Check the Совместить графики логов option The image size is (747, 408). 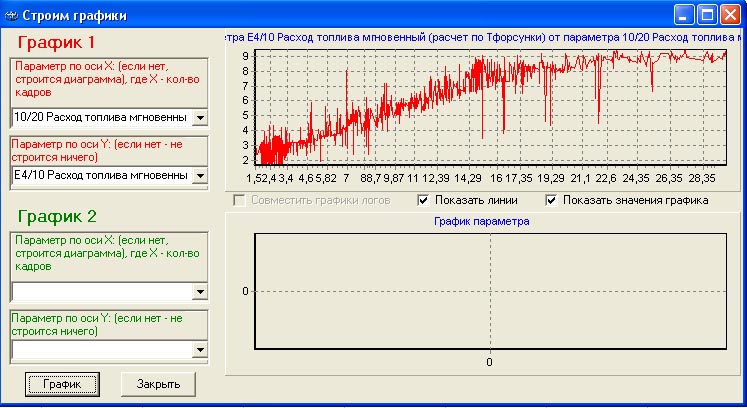[x=239, y=200]
